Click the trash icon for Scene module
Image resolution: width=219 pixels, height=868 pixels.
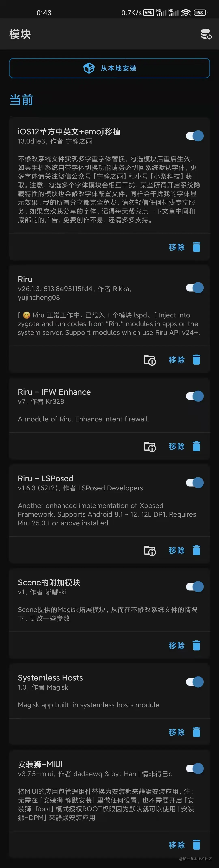[x=196, y=646]
